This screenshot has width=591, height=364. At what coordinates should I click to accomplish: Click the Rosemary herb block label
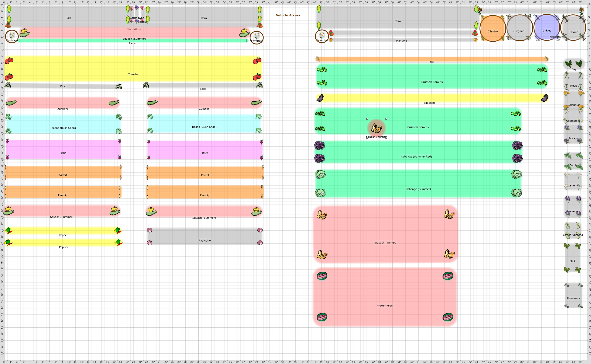573,298
